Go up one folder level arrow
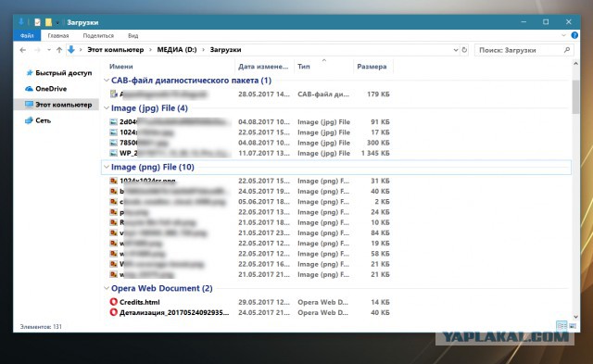Screen dimensions: 593x364 pyautogui.click(x=59, y=50)
